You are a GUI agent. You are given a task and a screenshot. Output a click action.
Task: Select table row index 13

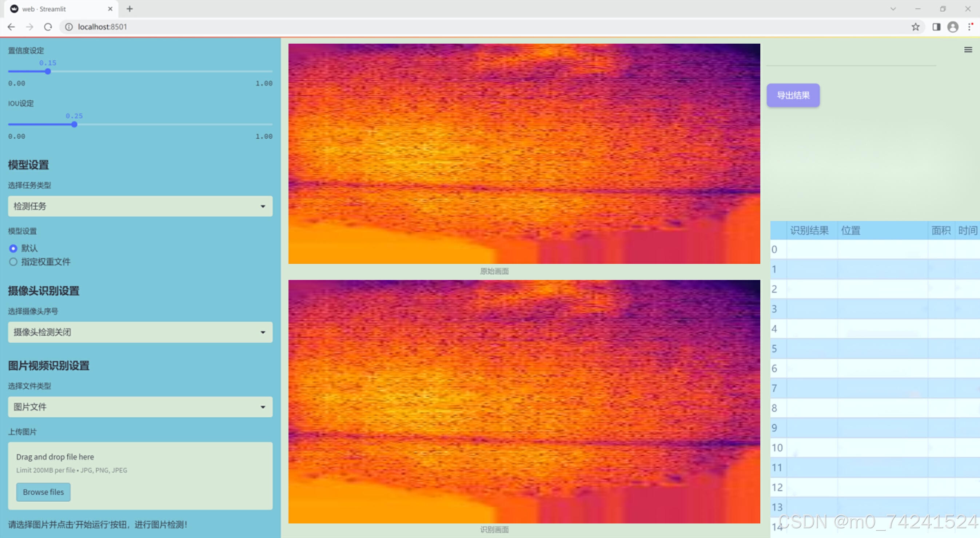(x=875, y=507)
